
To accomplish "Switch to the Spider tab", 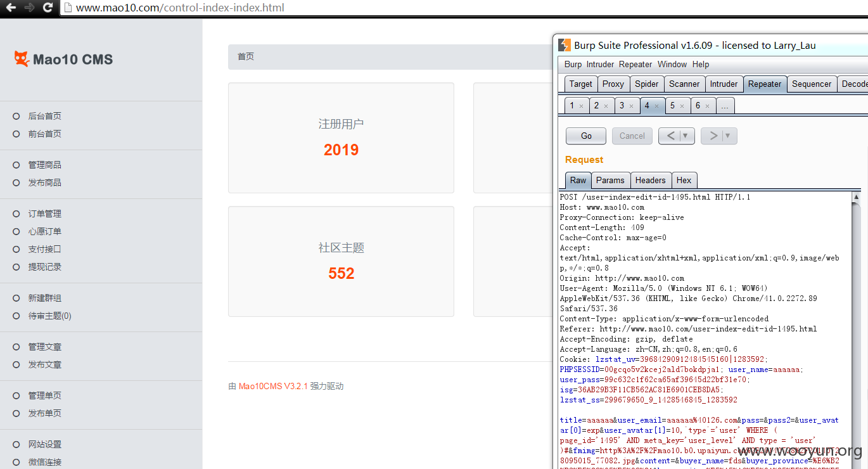I will tap(647, 84).
